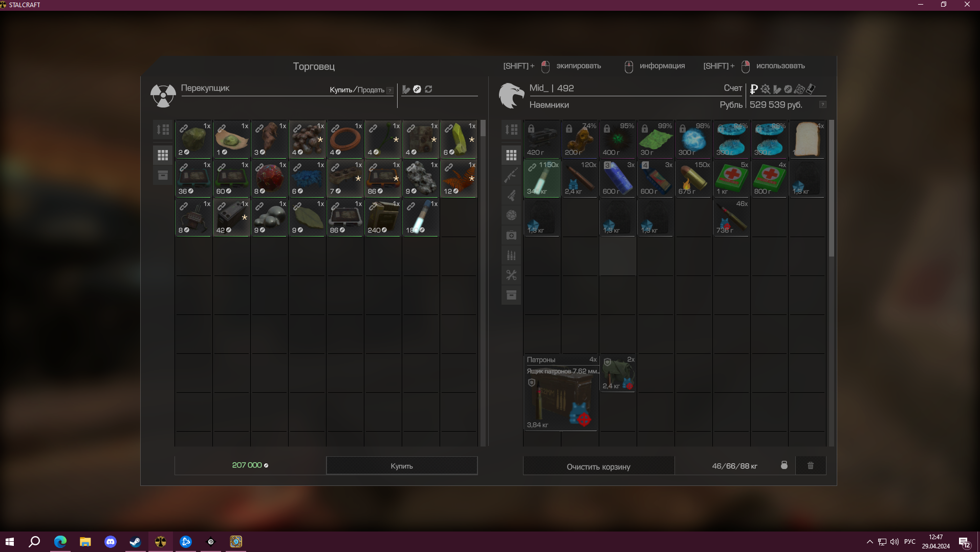The width and height of the screenshot is (980, 552).
Task: Open Steam from the taskbar
Action: coord(135,542)
